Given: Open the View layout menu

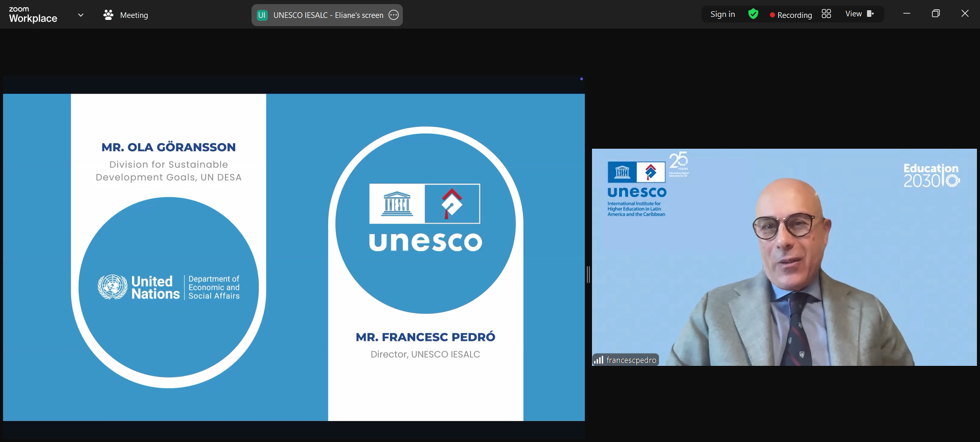Looking at the screenshot, I should tap(859, 14).
